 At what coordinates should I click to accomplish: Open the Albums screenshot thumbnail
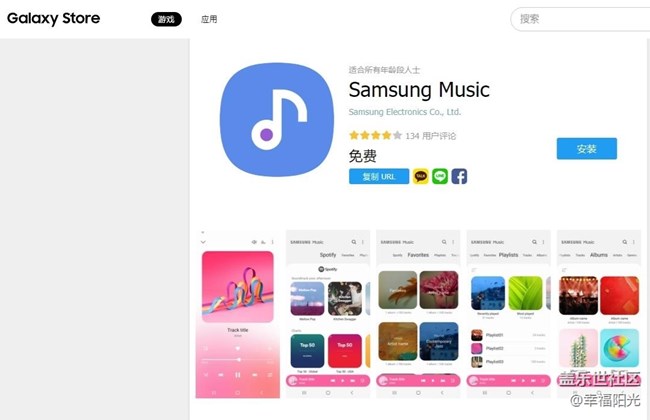tap(599, 314)
